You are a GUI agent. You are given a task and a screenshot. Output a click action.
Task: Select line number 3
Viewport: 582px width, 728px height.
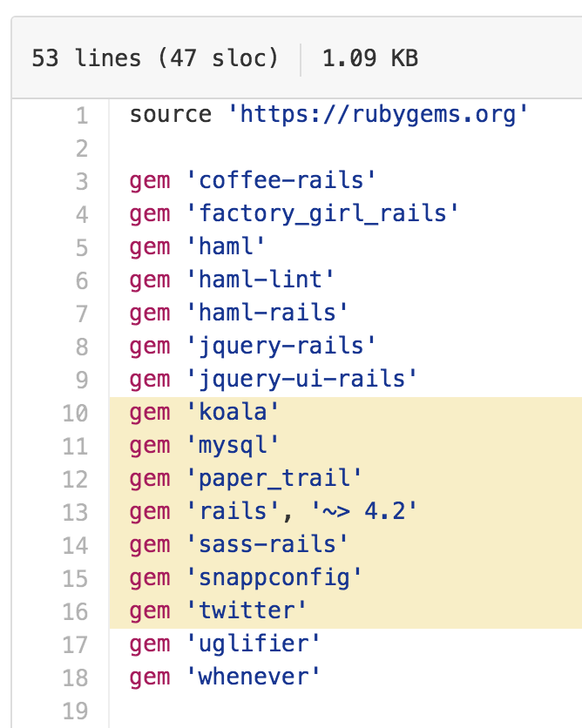(82, 181)
